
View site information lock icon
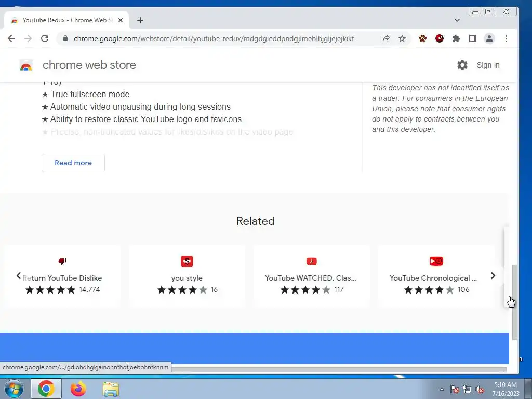click(x=65, y=38)
